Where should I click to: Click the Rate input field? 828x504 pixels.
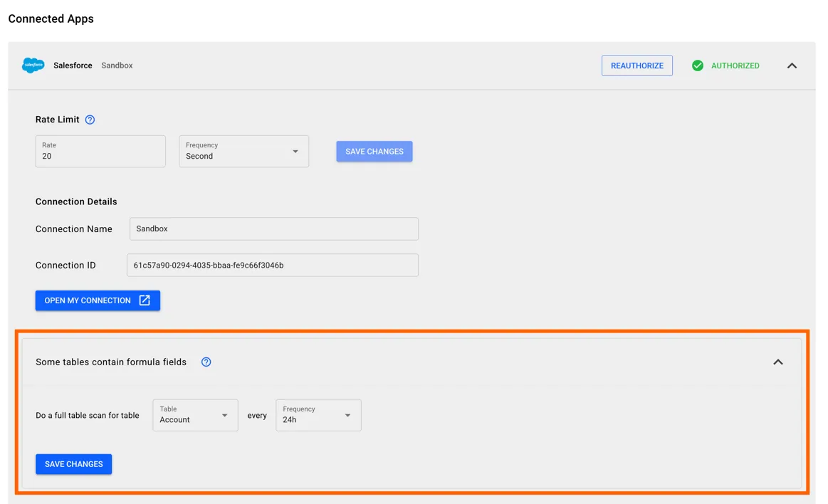(x=100, y=152)
